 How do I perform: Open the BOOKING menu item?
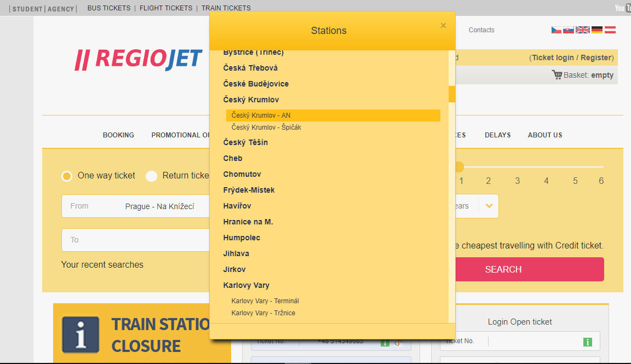[x=118, y=135]
